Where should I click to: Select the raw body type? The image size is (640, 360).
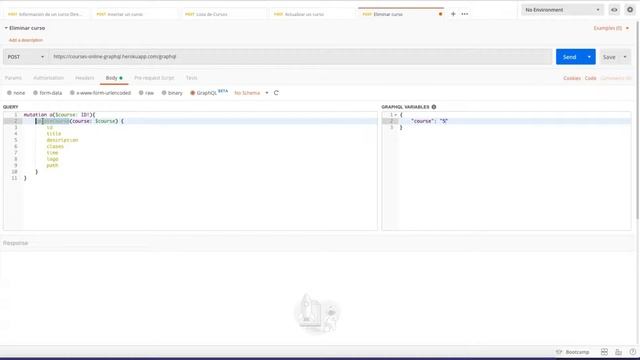tap(146, 93)
